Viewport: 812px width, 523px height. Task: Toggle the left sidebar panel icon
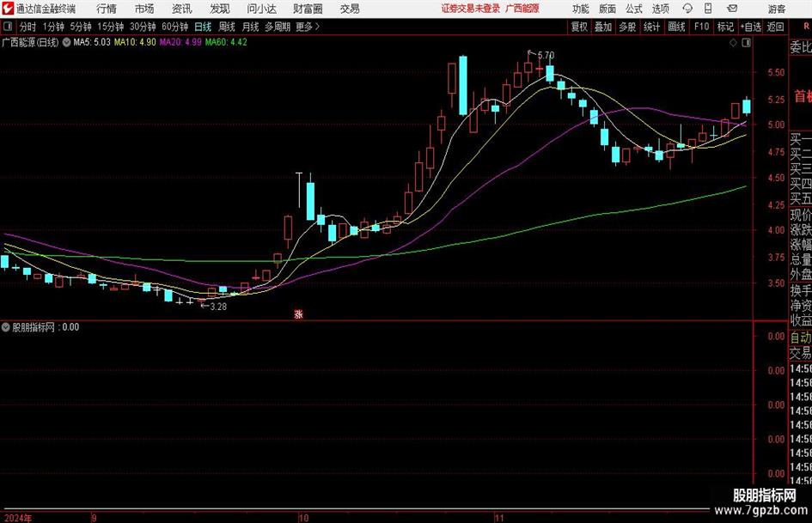tap(8, 27)
